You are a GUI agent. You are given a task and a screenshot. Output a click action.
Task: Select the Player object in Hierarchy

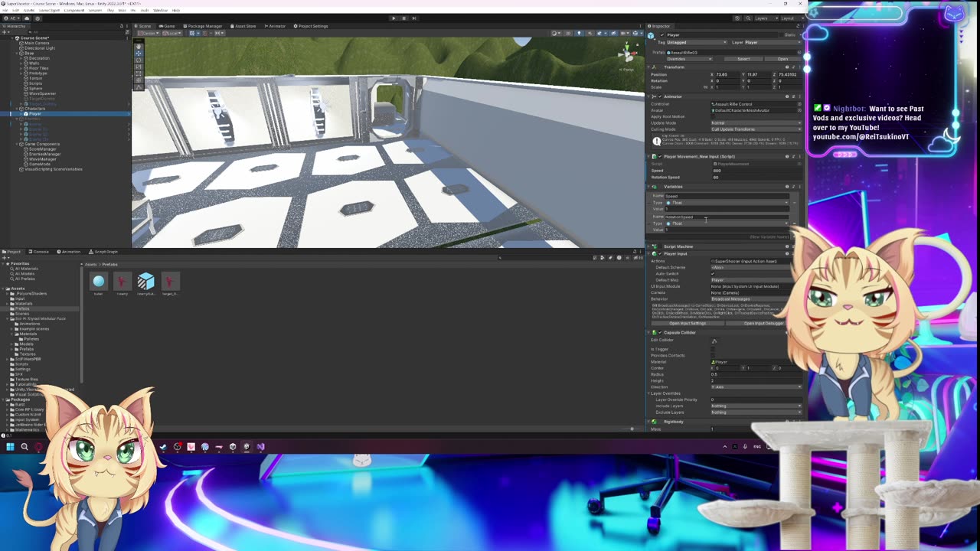(x=35, y=114)
